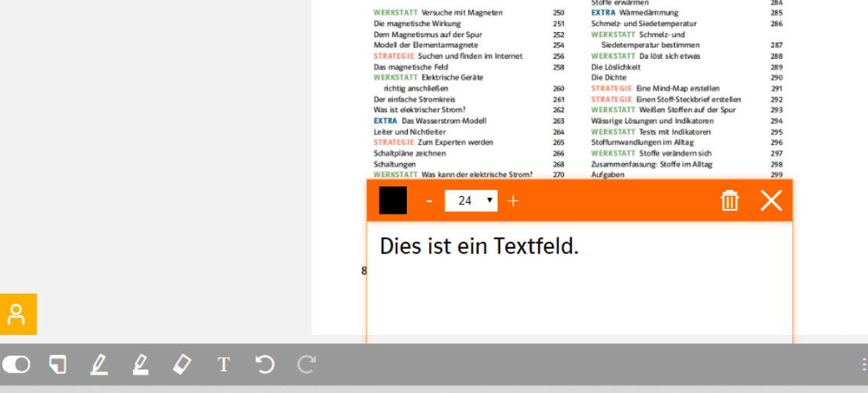Select the highlighter marker tool

click(x=140, y=365)
